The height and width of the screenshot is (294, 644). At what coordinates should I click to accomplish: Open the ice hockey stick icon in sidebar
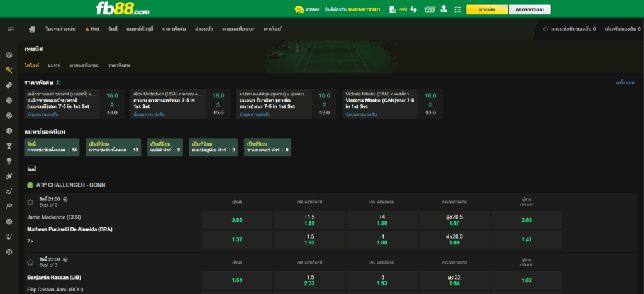click(x=9, y=191)
